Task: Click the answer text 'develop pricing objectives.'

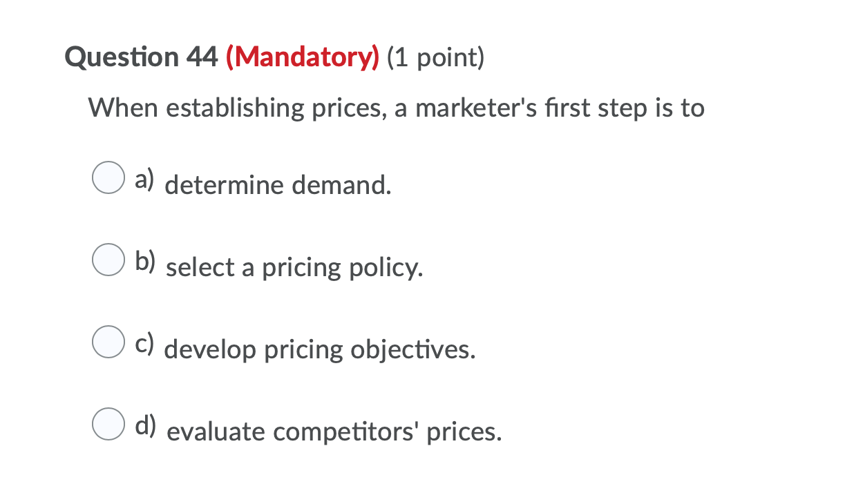Action: (x=321, y=350)
